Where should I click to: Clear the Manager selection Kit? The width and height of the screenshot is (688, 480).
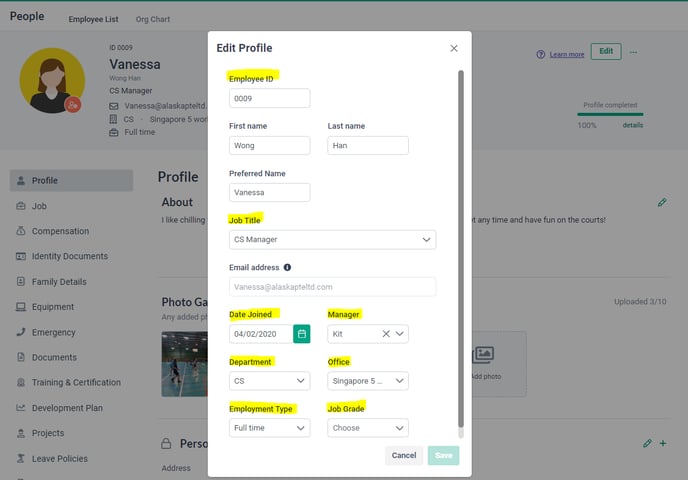[x=386, y=334]
